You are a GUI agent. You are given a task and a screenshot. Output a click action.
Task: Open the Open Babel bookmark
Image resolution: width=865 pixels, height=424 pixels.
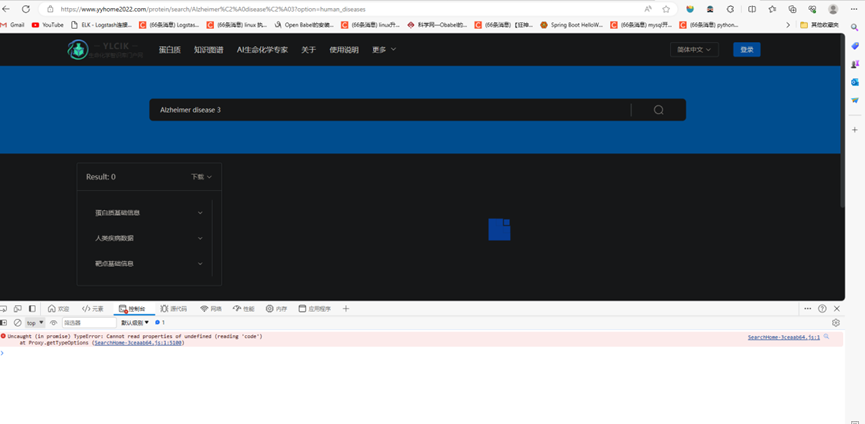tap(304, 25)
